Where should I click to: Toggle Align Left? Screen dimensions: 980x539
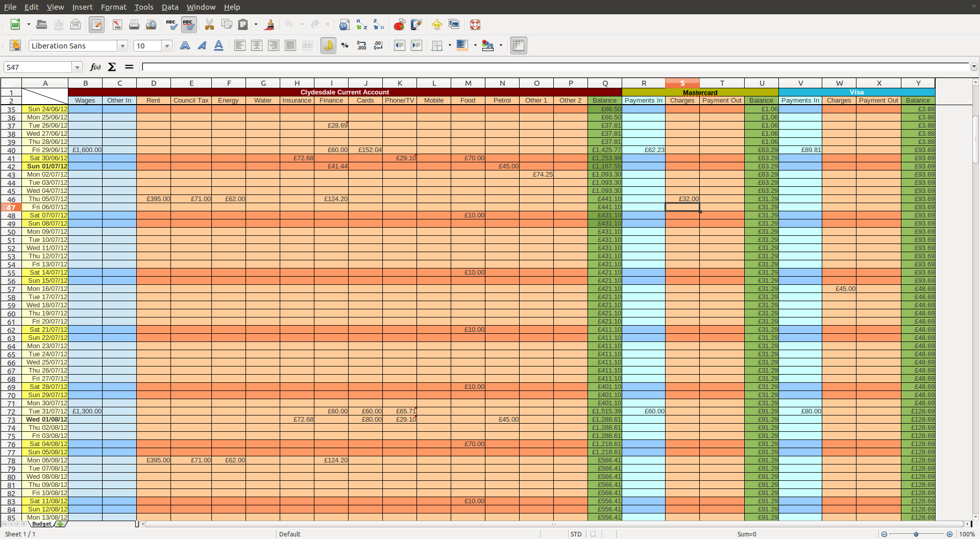point(240,45)
